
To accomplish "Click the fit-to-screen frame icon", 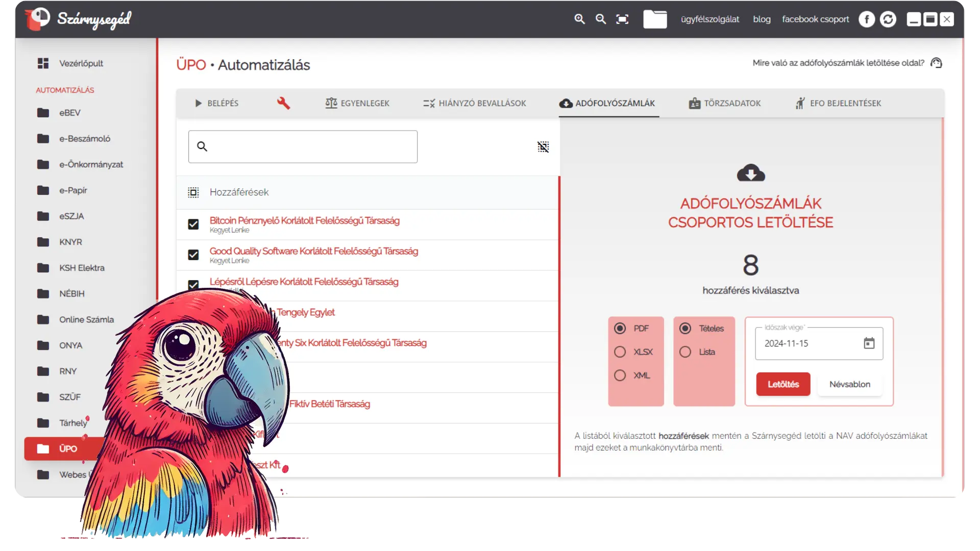I will click(x=622, y=19).
